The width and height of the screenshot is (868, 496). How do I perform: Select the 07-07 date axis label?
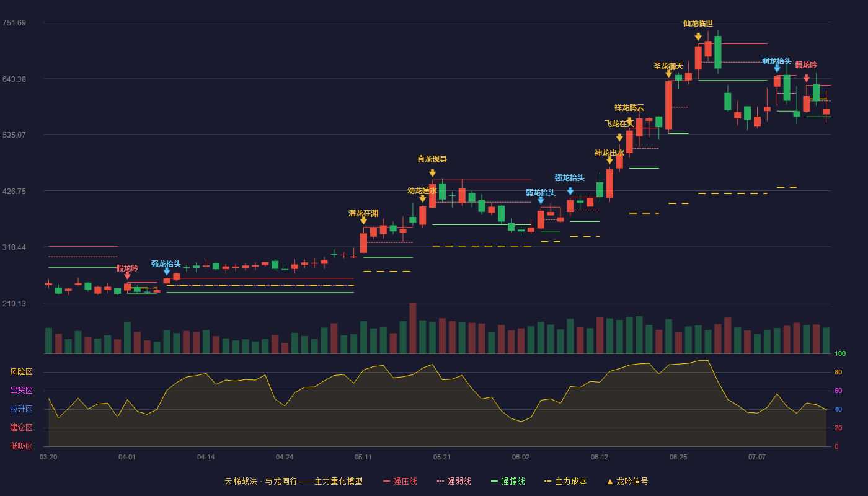point(757,457)
